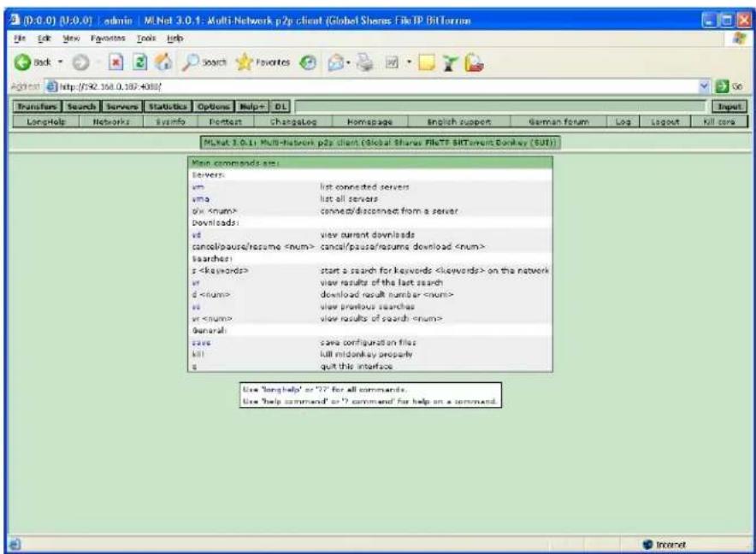Switch to the Transfers tab

pos(37,107)
